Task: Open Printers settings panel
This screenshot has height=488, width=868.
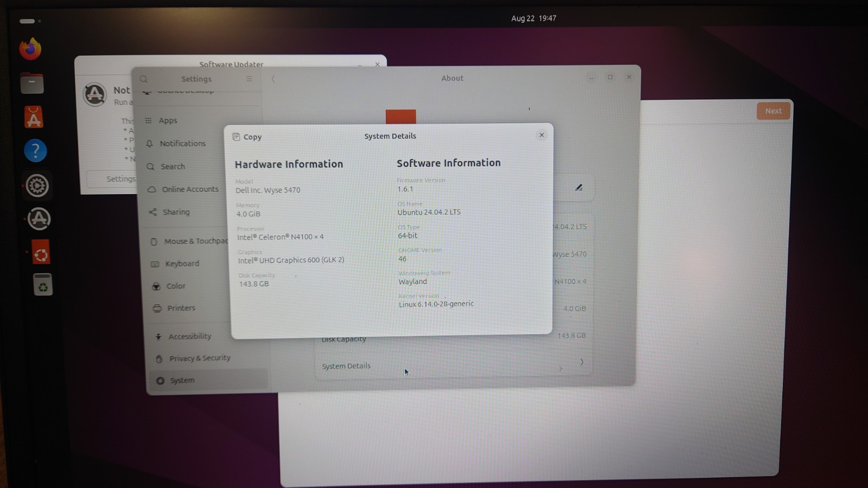Action: [x=181, y=308]
